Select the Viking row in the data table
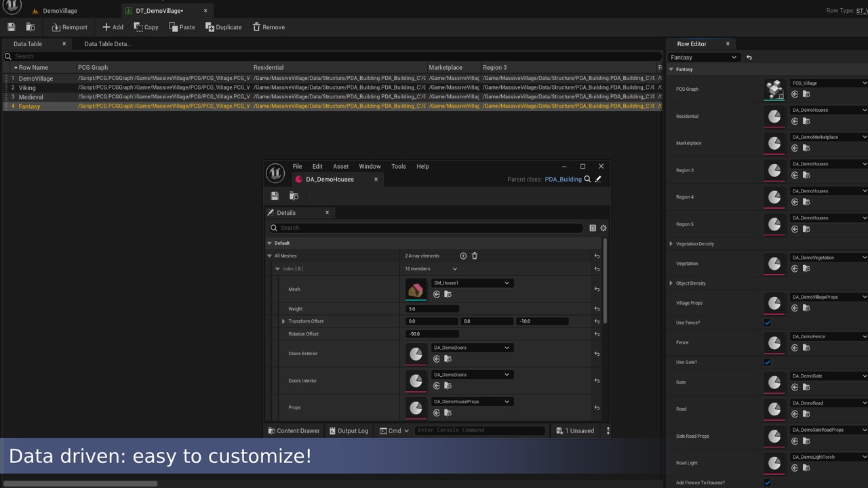 (27, 87)
